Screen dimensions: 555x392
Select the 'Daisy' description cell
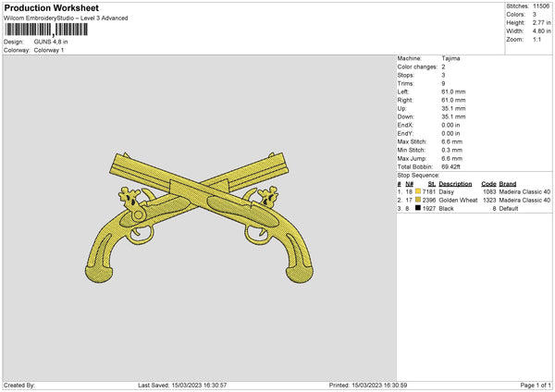point(446,191)
